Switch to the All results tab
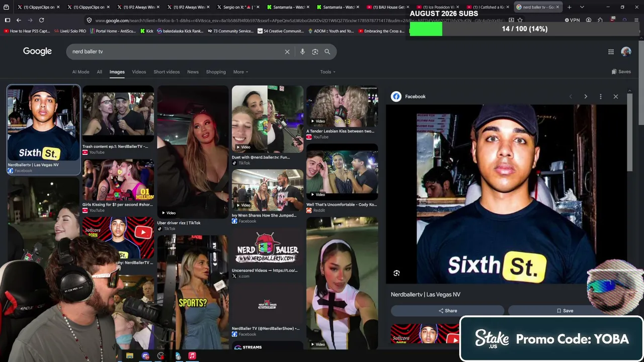Screen dimensions: 644x362 [x=99, y=72]
